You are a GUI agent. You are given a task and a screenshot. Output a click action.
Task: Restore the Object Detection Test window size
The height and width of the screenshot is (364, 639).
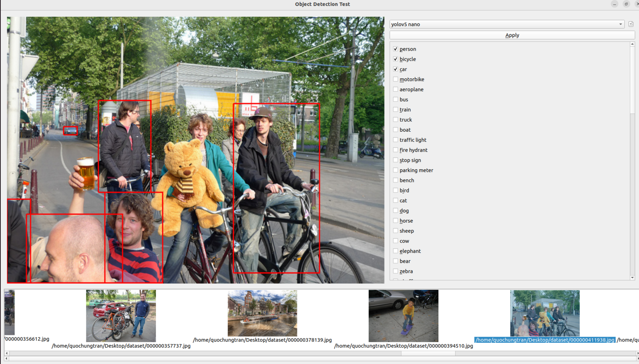tap(626, 4)
